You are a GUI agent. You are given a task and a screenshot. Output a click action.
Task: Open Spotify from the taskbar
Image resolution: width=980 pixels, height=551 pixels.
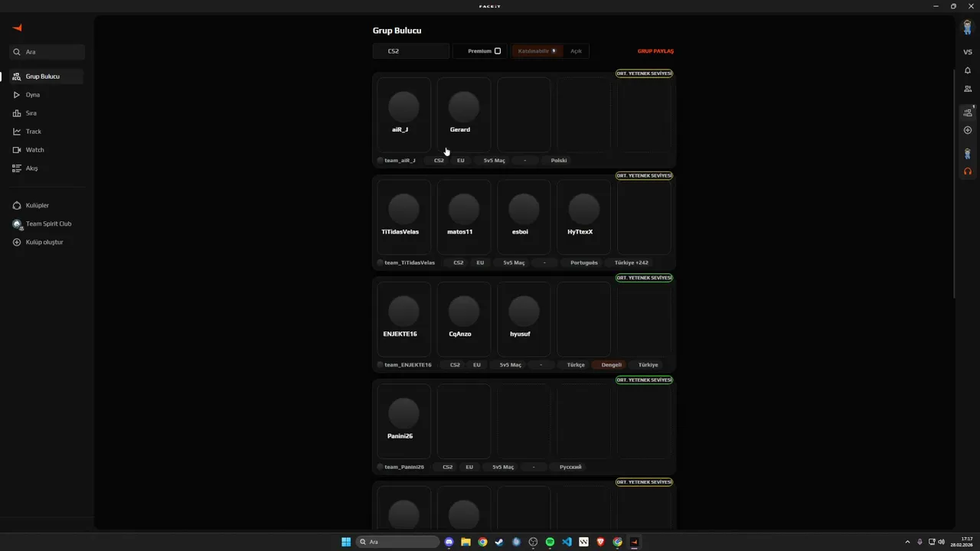(x=550, y=542)
